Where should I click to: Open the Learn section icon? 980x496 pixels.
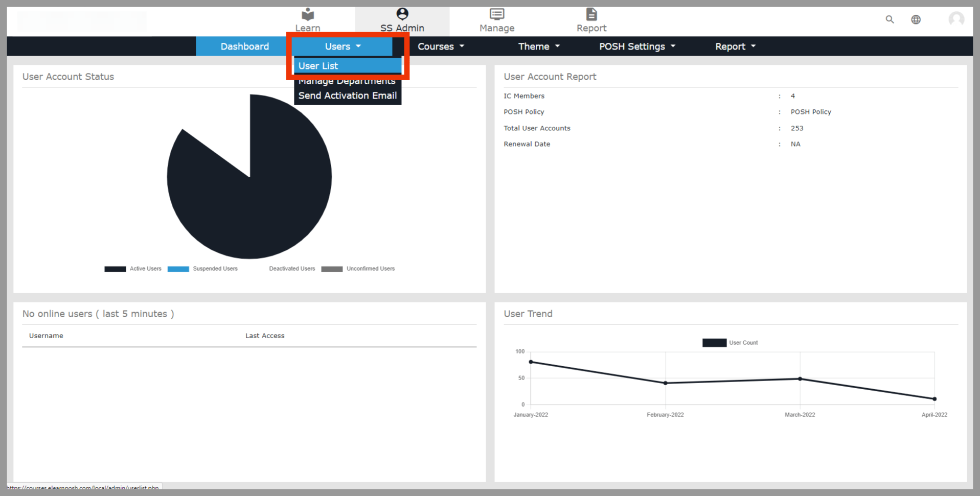pos(307,14)
